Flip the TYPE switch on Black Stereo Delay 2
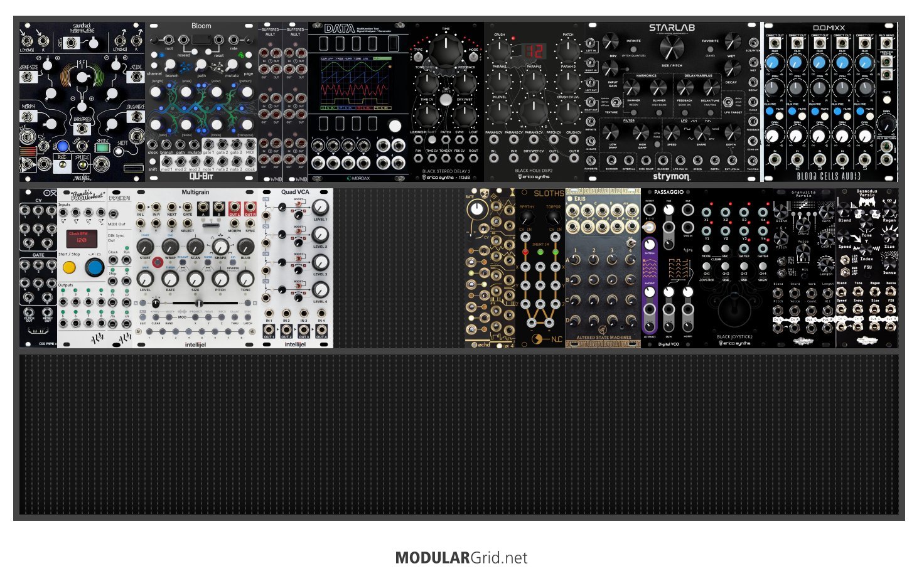This screenshot has height=571, width=924. pos(418,57)
